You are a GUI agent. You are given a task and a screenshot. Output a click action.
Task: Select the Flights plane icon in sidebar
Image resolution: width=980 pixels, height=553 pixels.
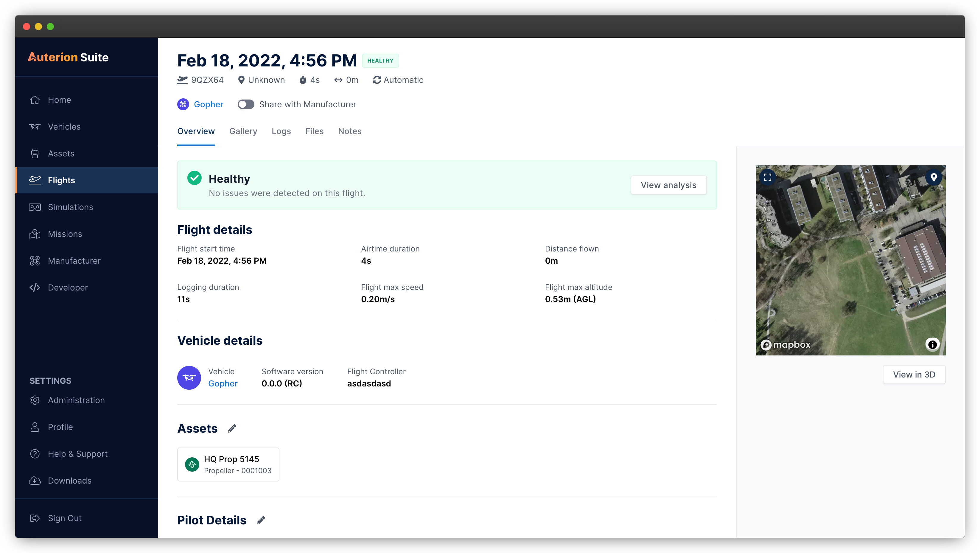(35, 180)
